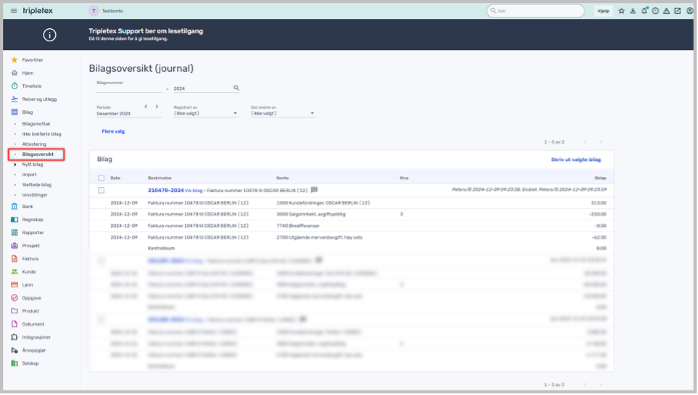Screen dimensions: 698x395
Task: Click the Tripletex logo
Action: pyautogui.click(x=37, y=11)
